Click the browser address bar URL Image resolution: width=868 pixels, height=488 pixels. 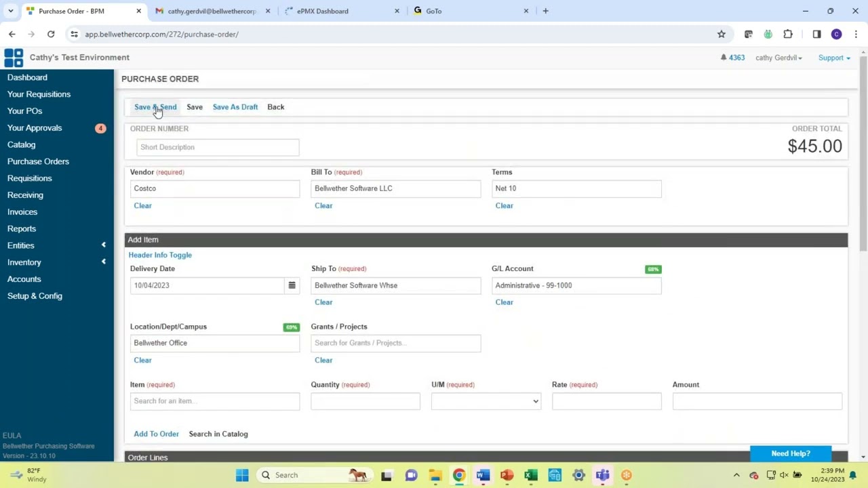pyautogui.click(x=162, y=34)
